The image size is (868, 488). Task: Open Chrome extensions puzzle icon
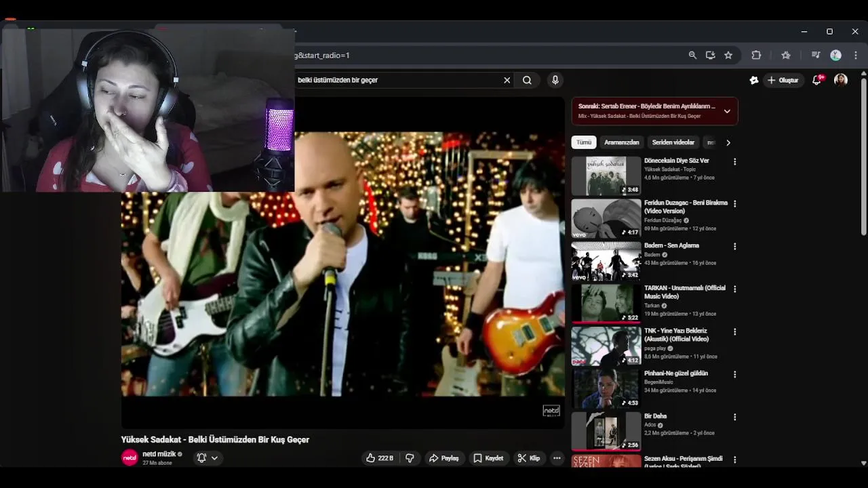[756, 56]
